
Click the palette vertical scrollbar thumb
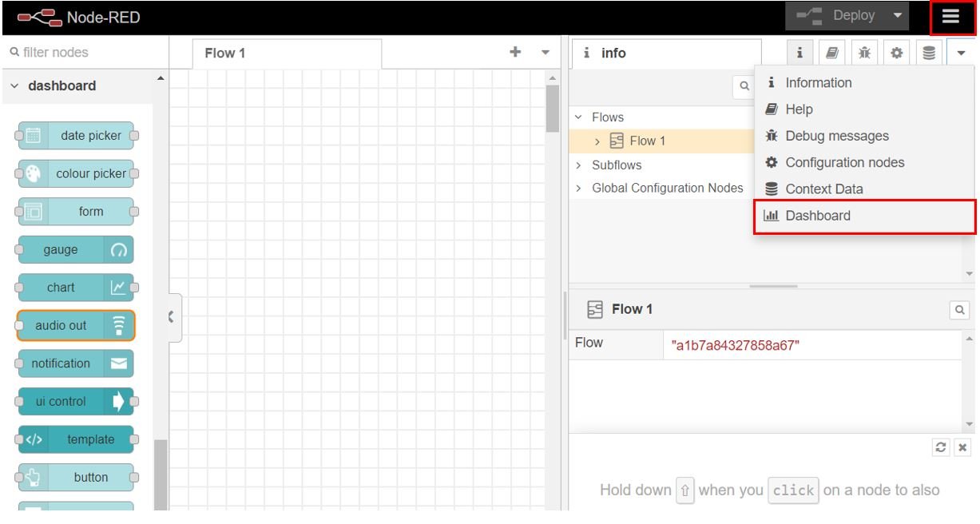[x=161, y=474]
